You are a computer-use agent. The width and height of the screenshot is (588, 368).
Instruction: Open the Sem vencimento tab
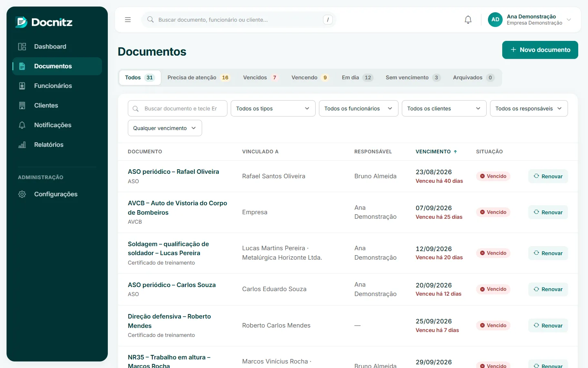click(413, 78)
